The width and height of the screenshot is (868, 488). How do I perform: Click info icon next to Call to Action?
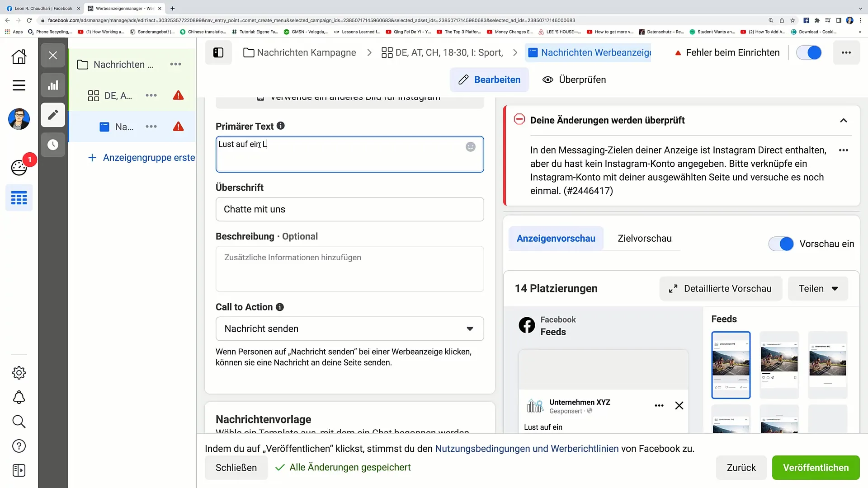280,307
